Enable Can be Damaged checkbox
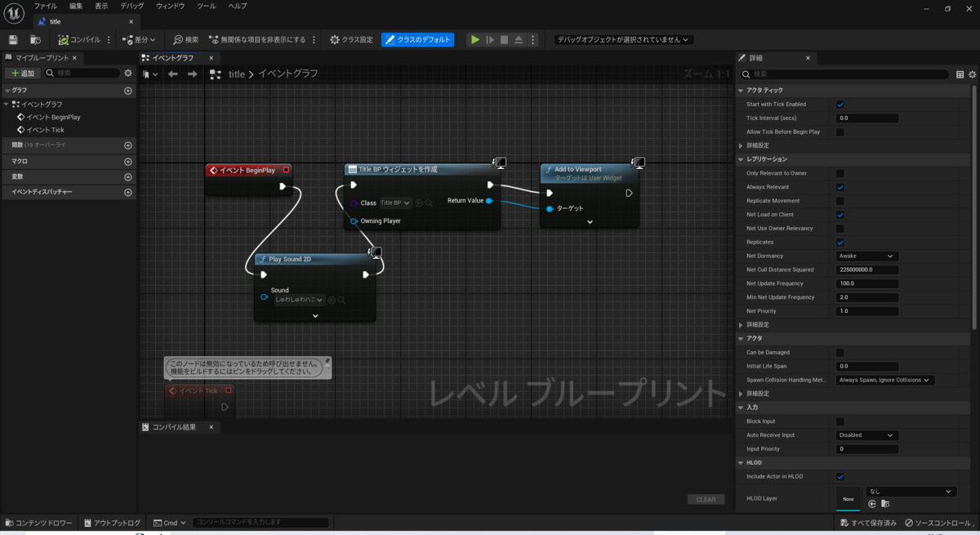The height and width of the screenshot is (535, 980). pyautogui.click(x=840, y=353)
